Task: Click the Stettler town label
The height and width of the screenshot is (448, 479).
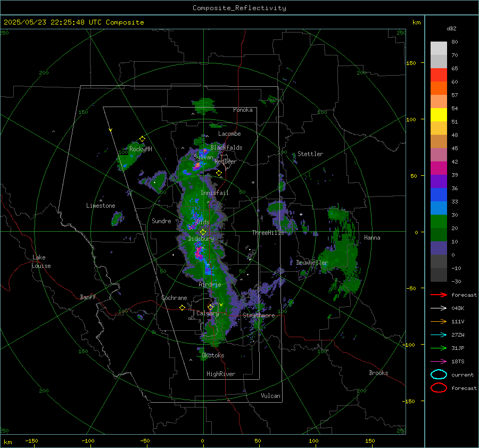Action: pos(310,154)
